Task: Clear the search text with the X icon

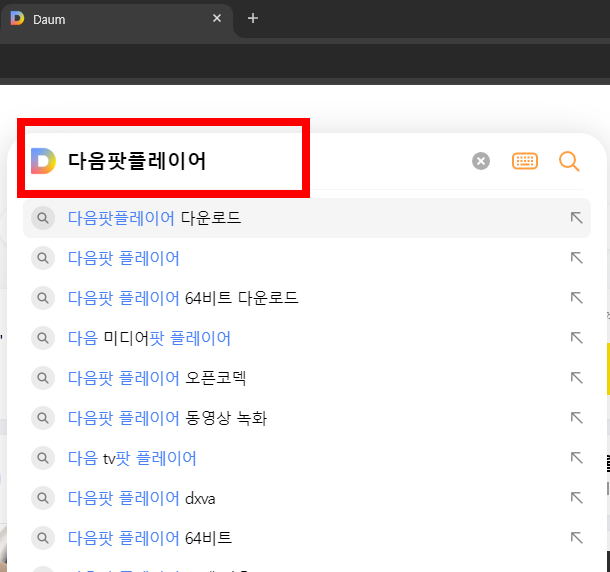Action: coord(481,161)
